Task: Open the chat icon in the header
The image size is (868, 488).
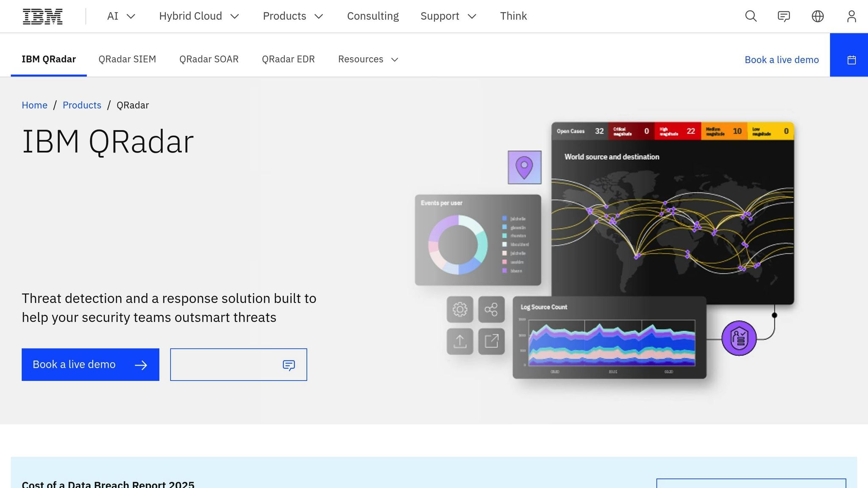Action: pos(784,16)
